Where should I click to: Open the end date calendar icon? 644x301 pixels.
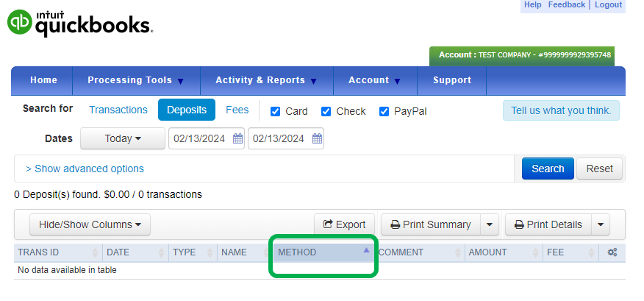(x=317, y=138)
